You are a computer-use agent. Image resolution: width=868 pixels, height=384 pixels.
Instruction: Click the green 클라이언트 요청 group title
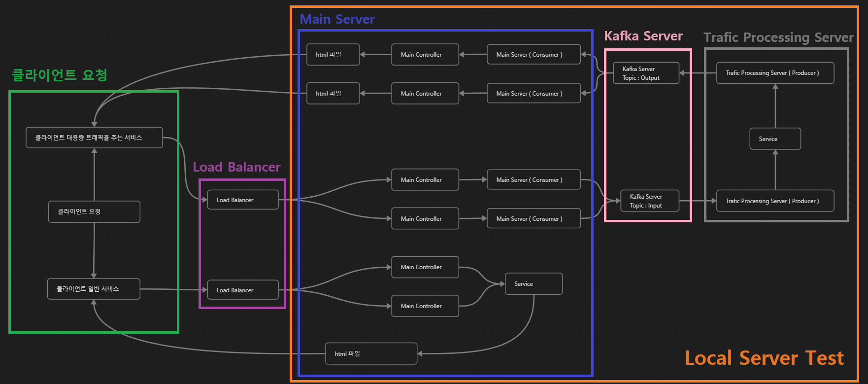[x=59, y=75]
